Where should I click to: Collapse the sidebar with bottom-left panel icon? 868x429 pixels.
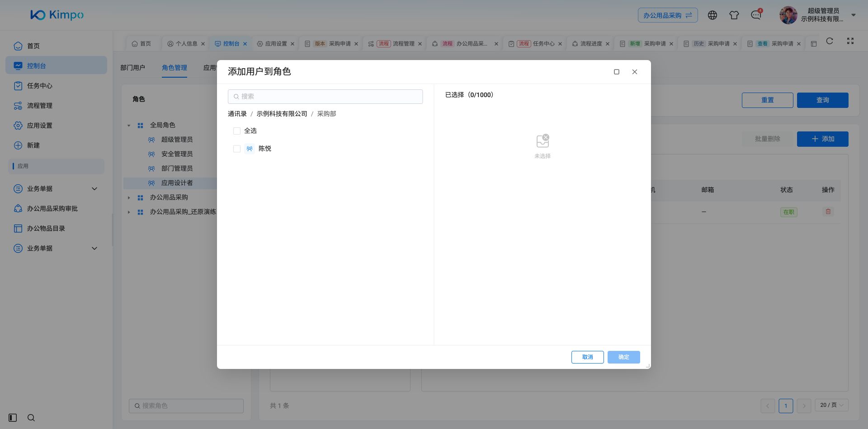pos(13,418)
